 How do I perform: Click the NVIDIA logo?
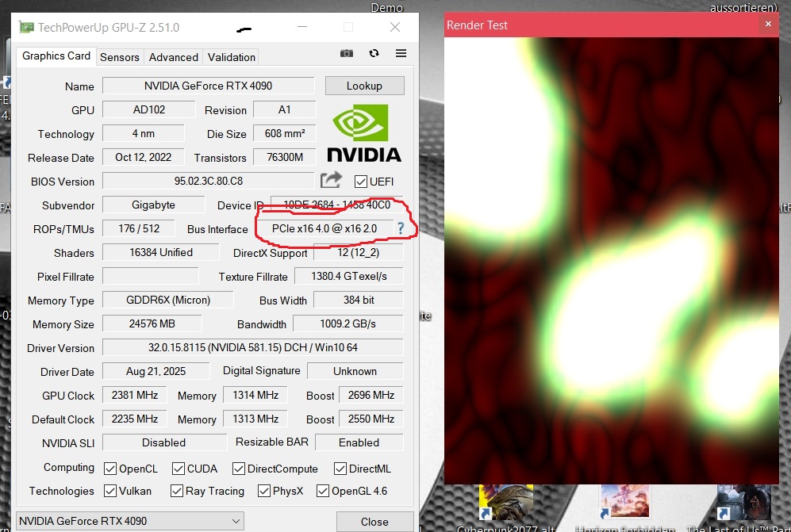pyautogui.click(x=364, y=133)
